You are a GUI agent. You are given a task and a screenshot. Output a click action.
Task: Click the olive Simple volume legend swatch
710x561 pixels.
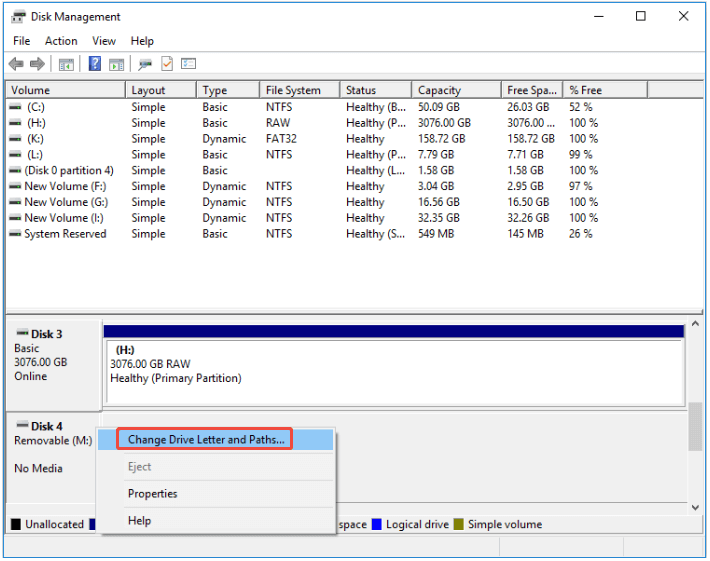tap(459, 525)
